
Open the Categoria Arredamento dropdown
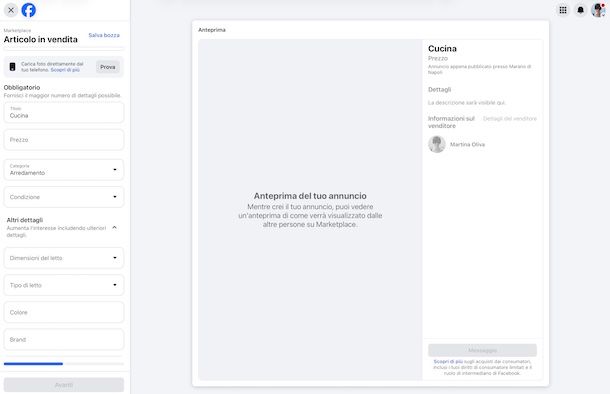click(64, 170)
